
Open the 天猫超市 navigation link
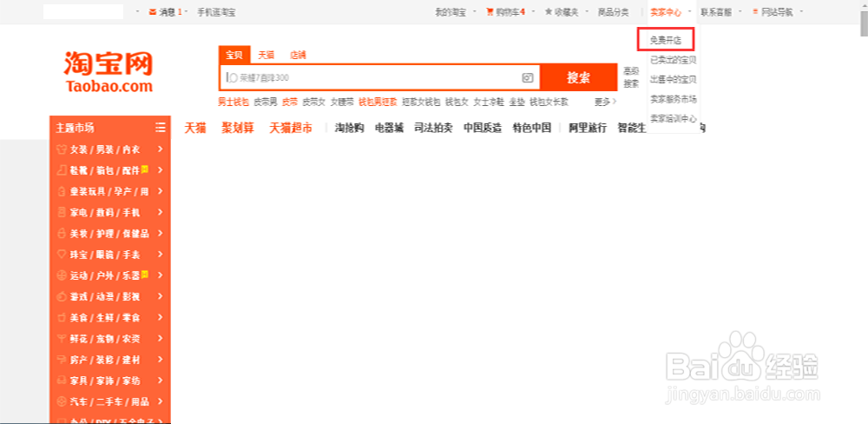(x=291, y=128)
